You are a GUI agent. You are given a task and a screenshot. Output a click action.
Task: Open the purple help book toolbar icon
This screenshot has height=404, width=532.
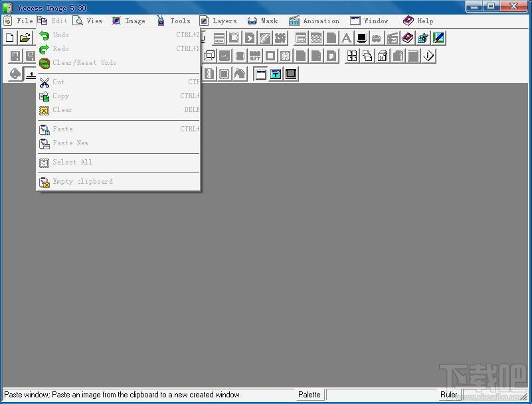pyautogui.click(x=408, y=38)
